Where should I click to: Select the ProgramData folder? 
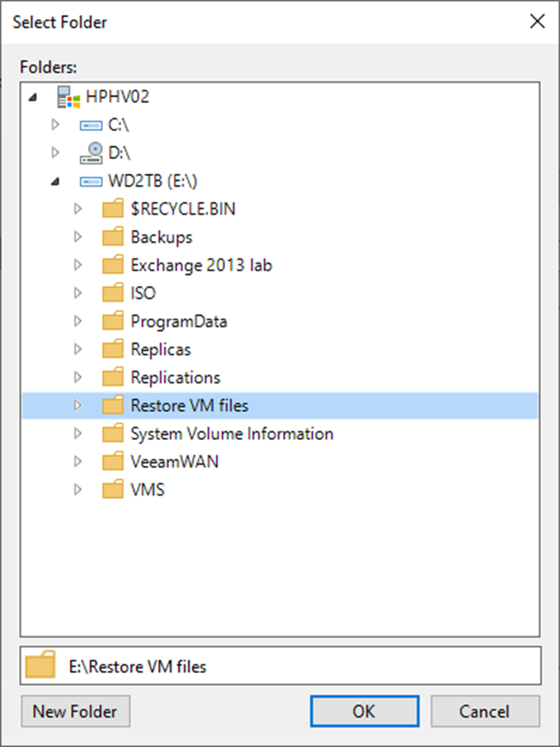[178, 321]
